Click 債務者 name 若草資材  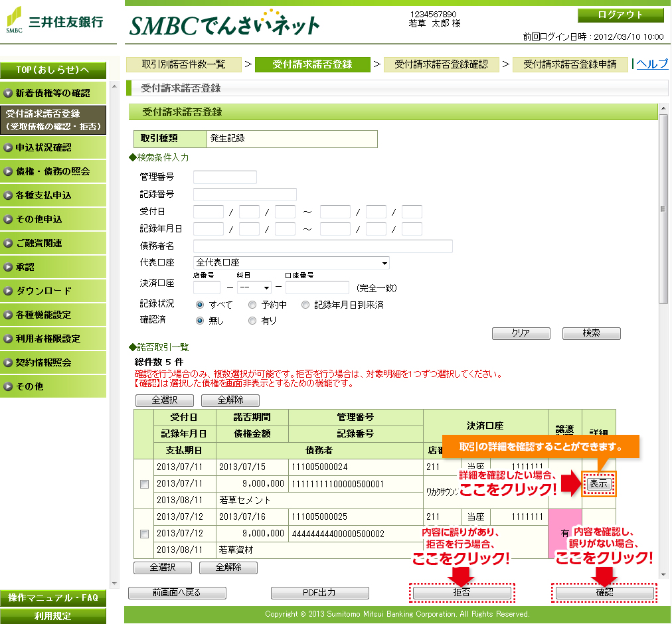click(236, 550)
